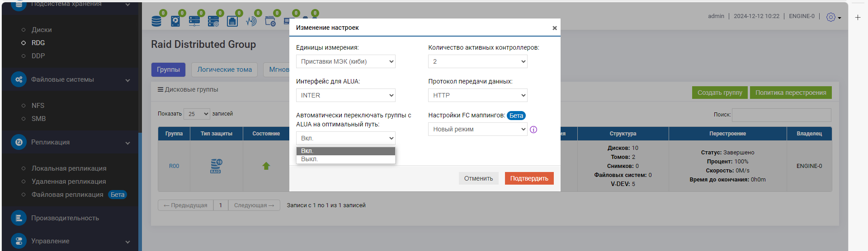Collapse the ALUA auto-switch dropdown
The width and height of the screenshot is (868, 251).
click(346, 138)
